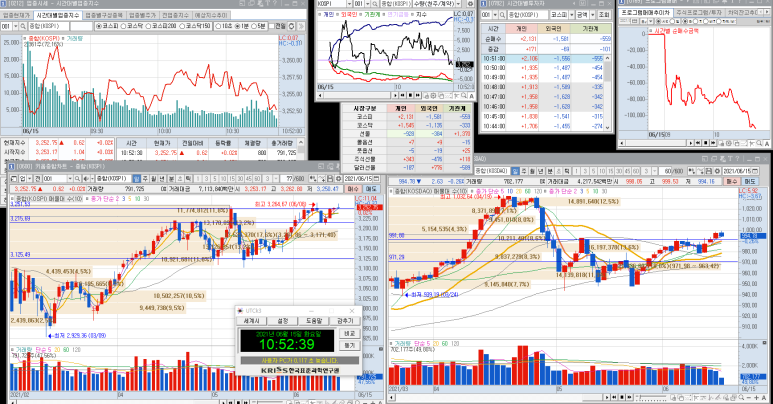Select the 코스닥 radio button
Image resolution: width=773 pixels, height=404 pixels.
[x=124, y=26]
